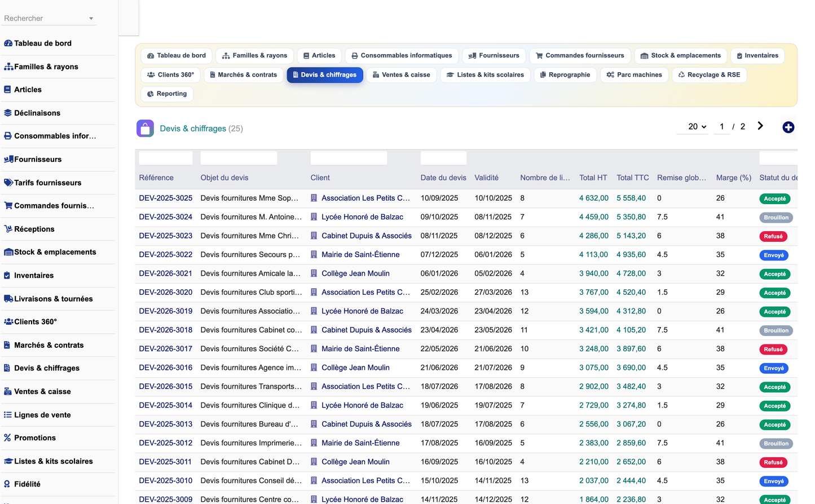Sort by Total TTC column header
Viewport: 815px width, 504px height.
click(633, 178)
